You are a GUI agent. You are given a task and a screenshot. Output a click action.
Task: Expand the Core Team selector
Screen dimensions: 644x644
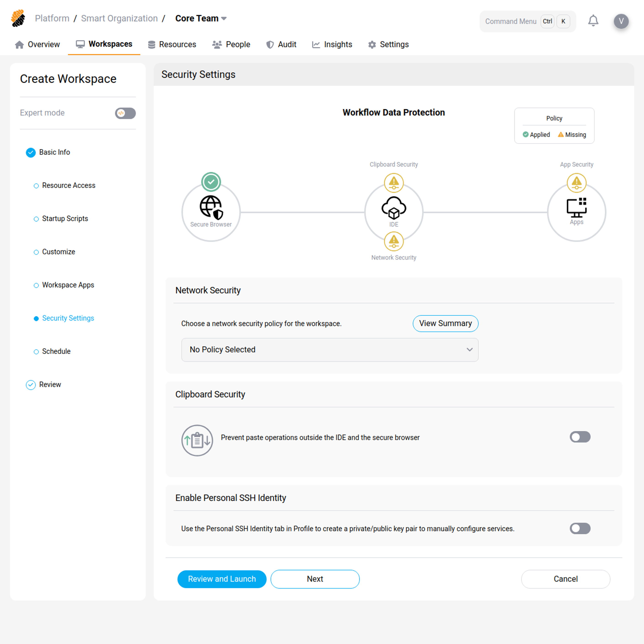[x=201, y=18]
